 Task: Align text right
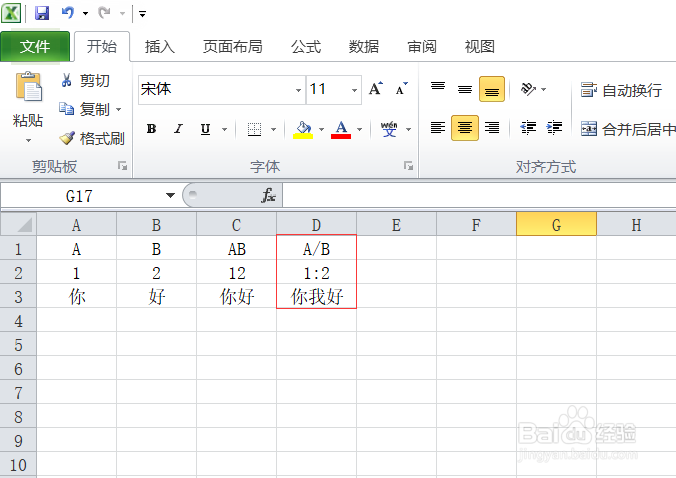click(492, 128)
